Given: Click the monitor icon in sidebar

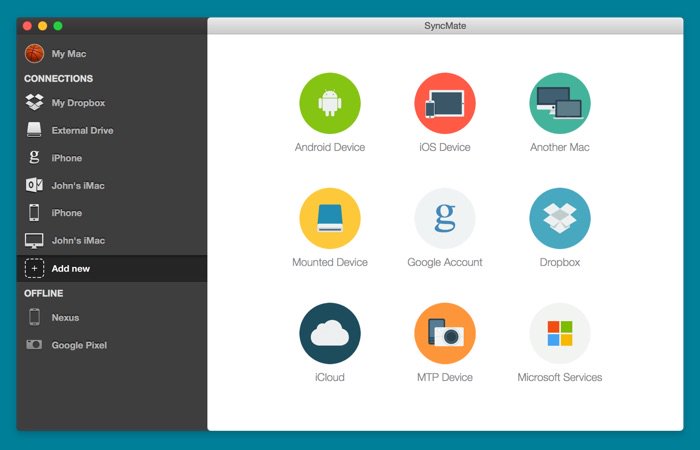Looking at the screenshot, I should [34, 241].
